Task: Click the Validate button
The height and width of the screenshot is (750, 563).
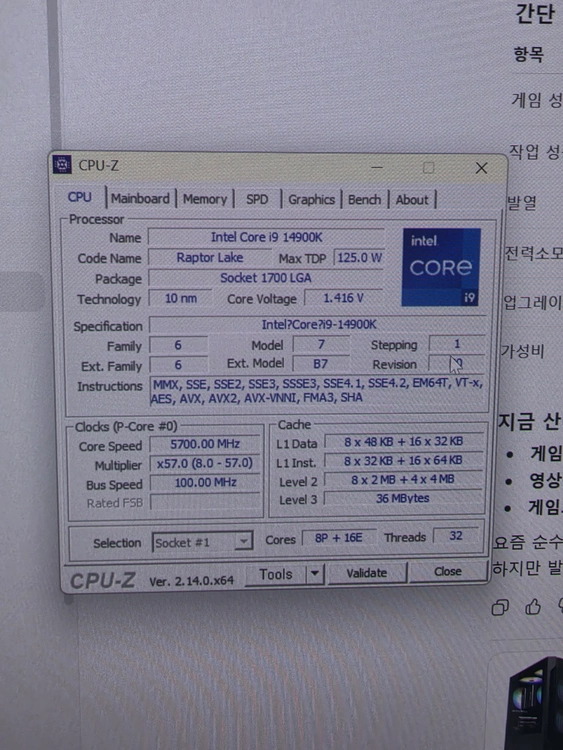Action: 366,573
